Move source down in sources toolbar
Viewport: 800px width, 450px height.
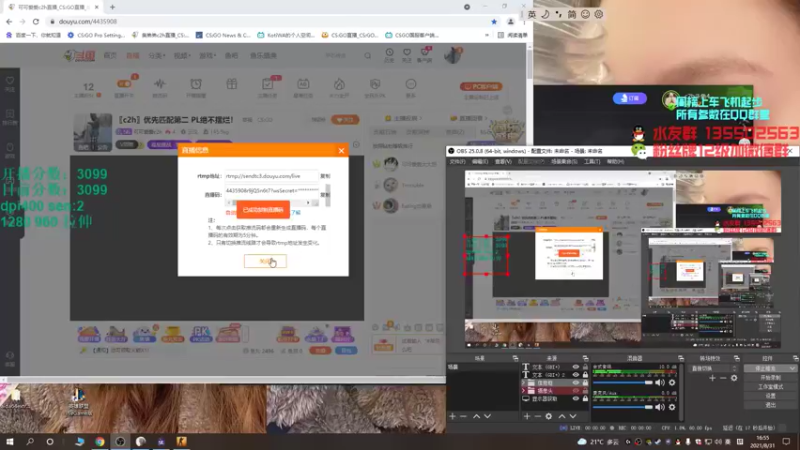[x=573, y=416]
